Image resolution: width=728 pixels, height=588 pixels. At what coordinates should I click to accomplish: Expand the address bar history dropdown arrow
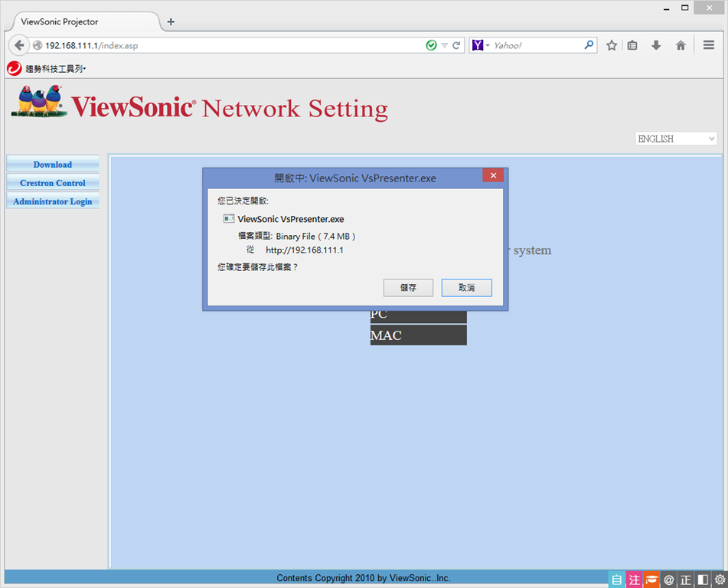point(444,45)
